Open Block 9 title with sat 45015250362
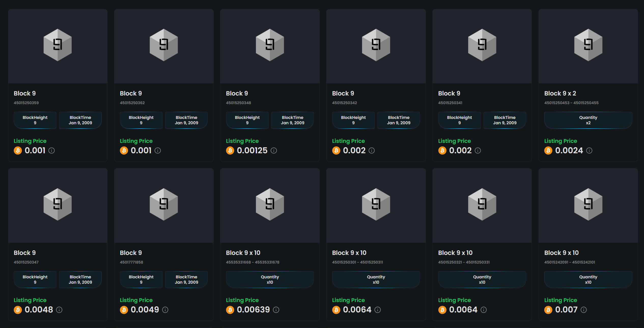This screenshot has height=328, width=644. (131, 93)
